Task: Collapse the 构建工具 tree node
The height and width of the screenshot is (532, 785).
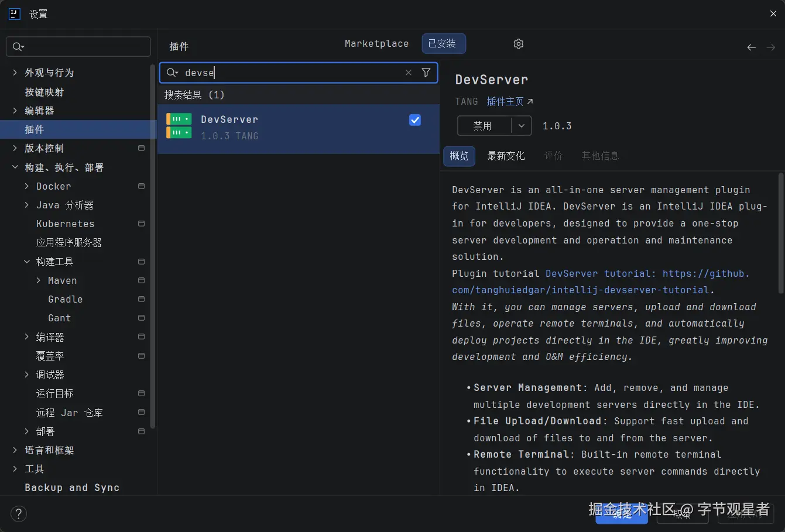Action: pyautogui.click(x=27, y=262)
